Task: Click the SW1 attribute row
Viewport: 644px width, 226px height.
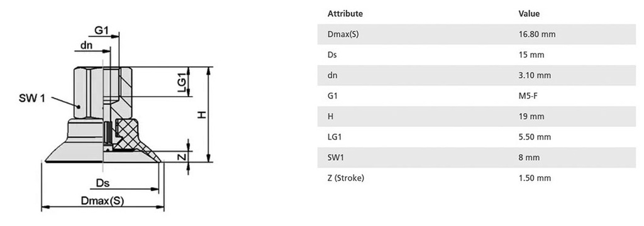Action: (477, 158)
